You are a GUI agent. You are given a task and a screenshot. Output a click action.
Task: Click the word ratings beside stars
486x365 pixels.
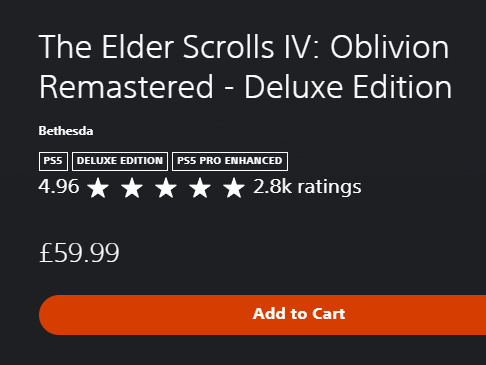pos(329,187)
